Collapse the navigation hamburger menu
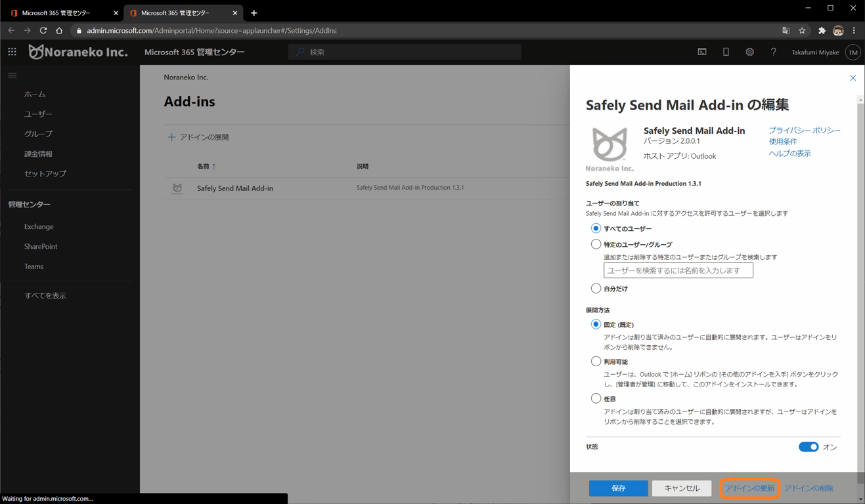Image resolution: width=865 pixels, height=504 pixels. coord(12,75)
